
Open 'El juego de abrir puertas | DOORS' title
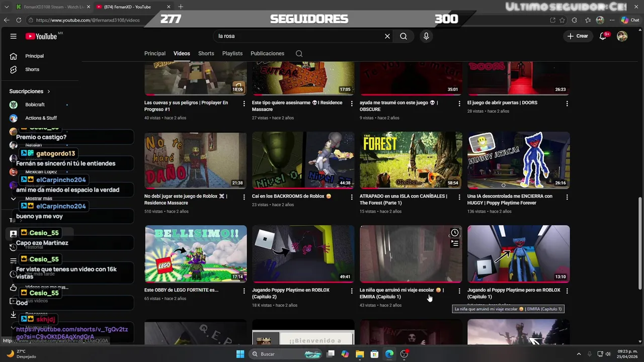click(502, 103)
